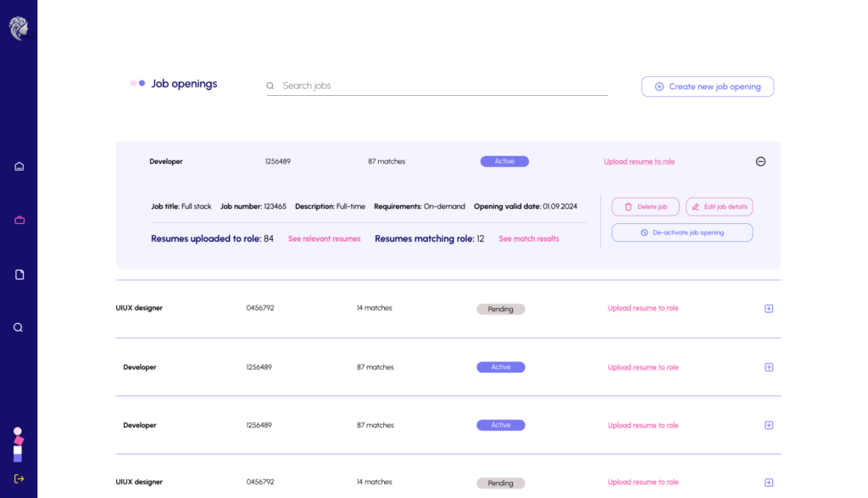
Task: Click the search icon in the sidebar
Action: (x=19, y=327)
